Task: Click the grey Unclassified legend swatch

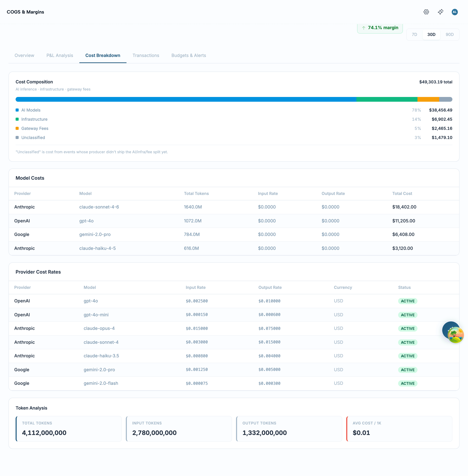Action: click(x=17, y=138)
